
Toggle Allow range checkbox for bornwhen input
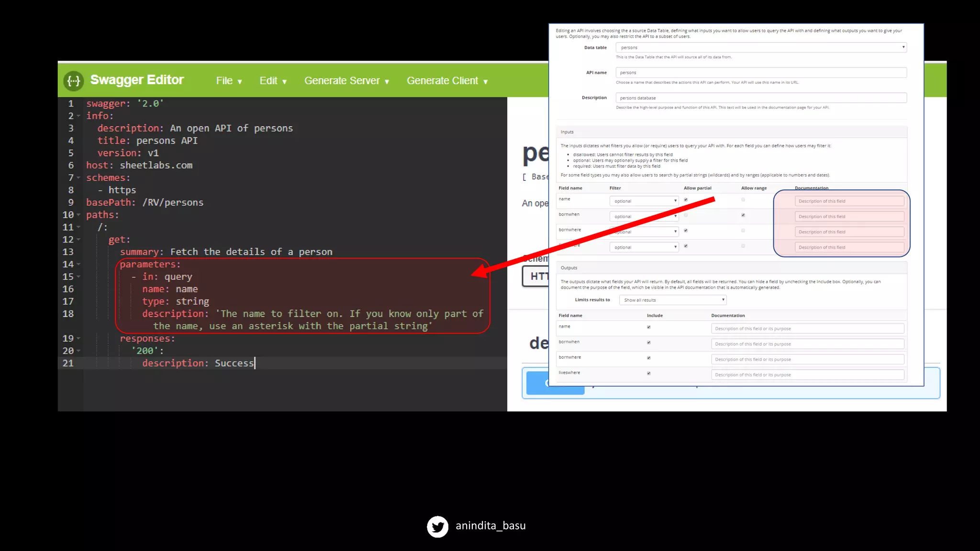coord(743,215)
